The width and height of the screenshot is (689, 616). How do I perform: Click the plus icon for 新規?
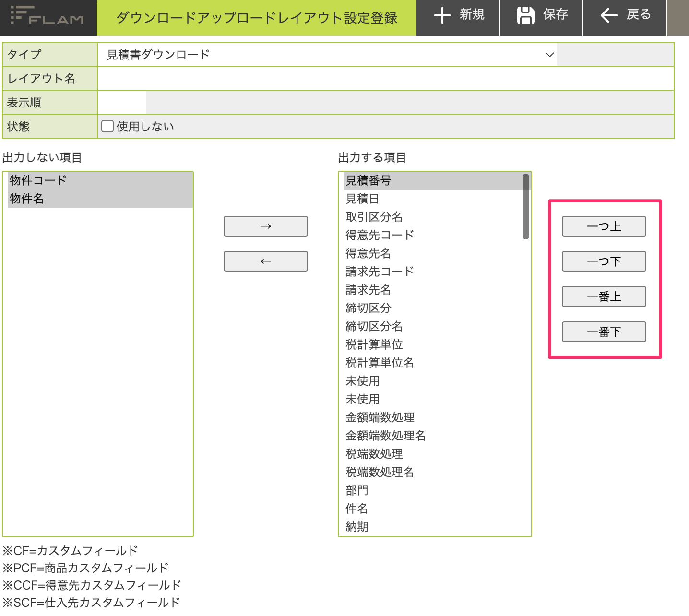pos(442,15)
